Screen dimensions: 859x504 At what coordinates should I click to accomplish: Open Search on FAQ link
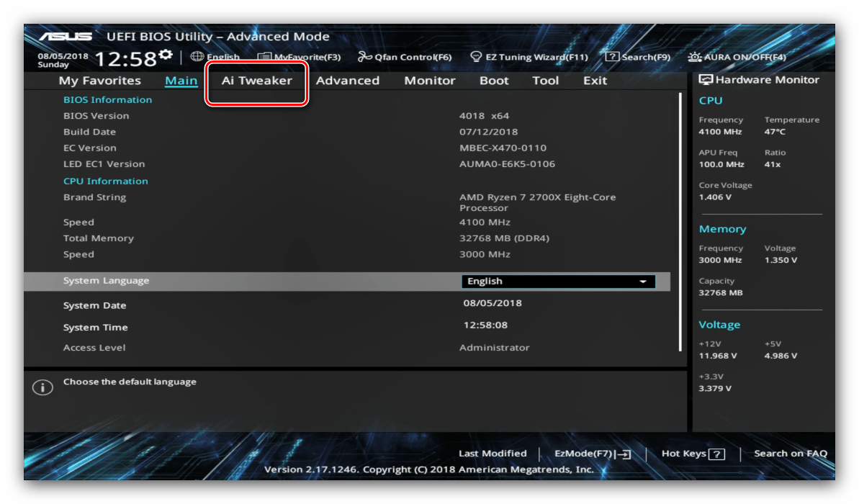tap(790, 454)
